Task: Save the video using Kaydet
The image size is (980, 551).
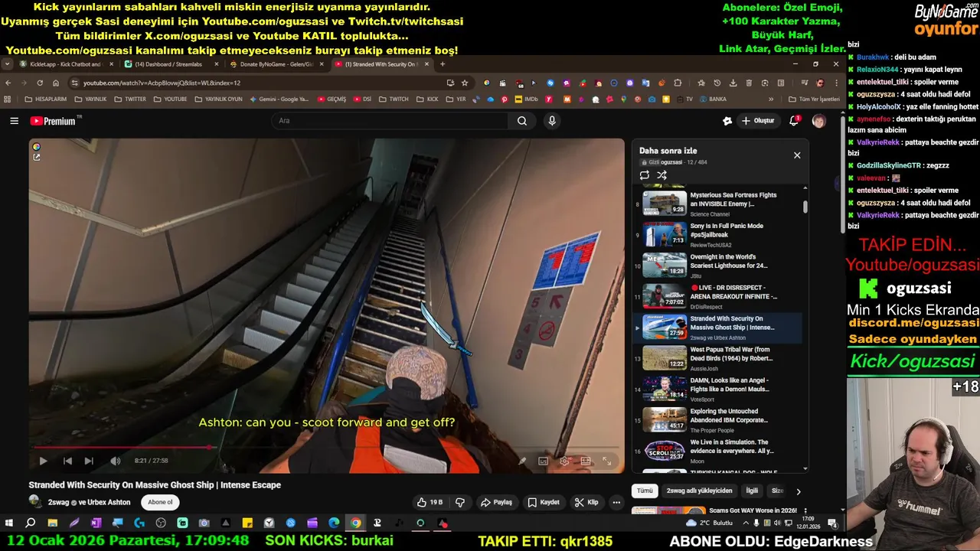Action: click(x=544, y=502)
